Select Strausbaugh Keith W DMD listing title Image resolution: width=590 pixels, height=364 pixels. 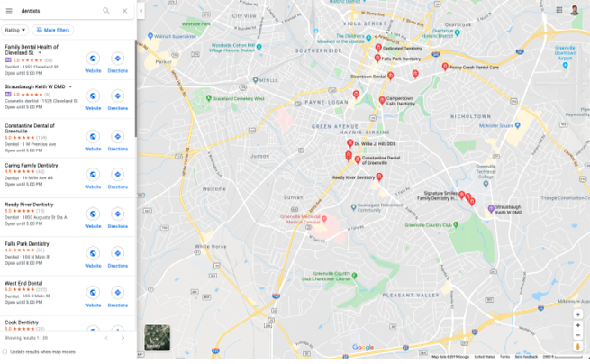click(35, 87)
